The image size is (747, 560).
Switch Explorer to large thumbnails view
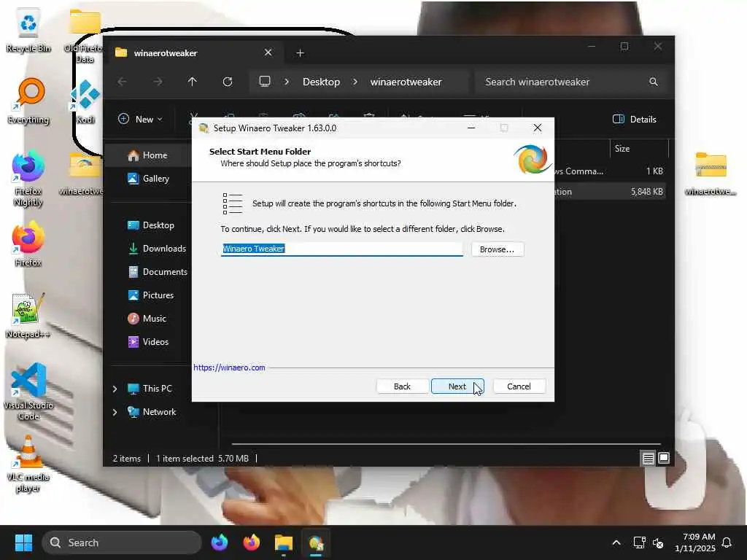[x=664, y=458]
